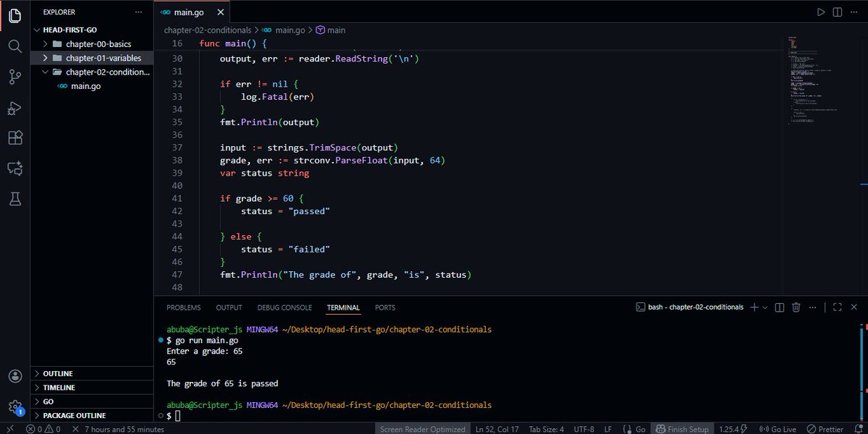Screen dimensions: 868x434
Task: Place the cursor on the sticky func main() header
Action: coord(233,43)
